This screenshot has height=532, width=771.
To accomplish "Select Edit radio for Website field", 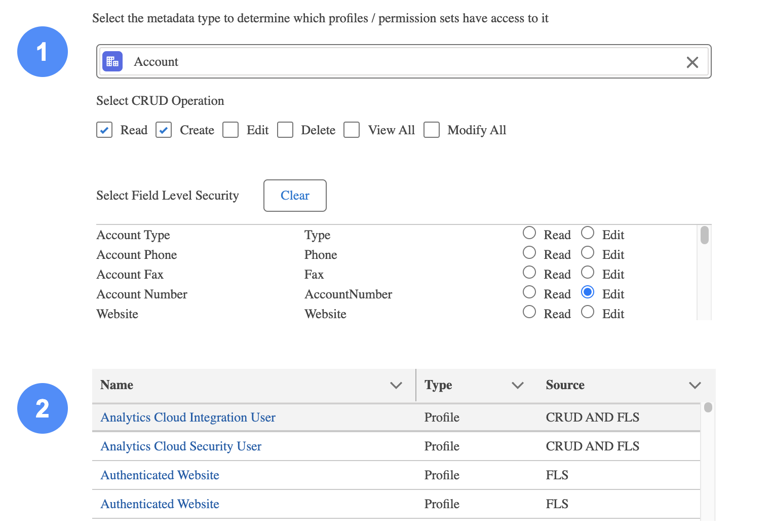I will [588, 312].
